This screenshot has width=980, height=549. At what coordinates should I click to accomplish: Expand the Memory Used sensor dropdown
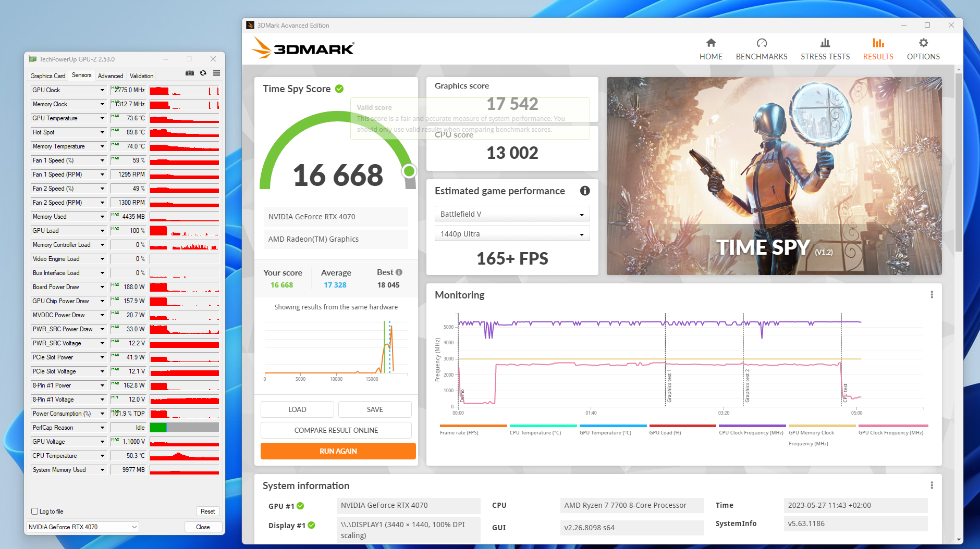pyautogui.click(x=102, y=217)
